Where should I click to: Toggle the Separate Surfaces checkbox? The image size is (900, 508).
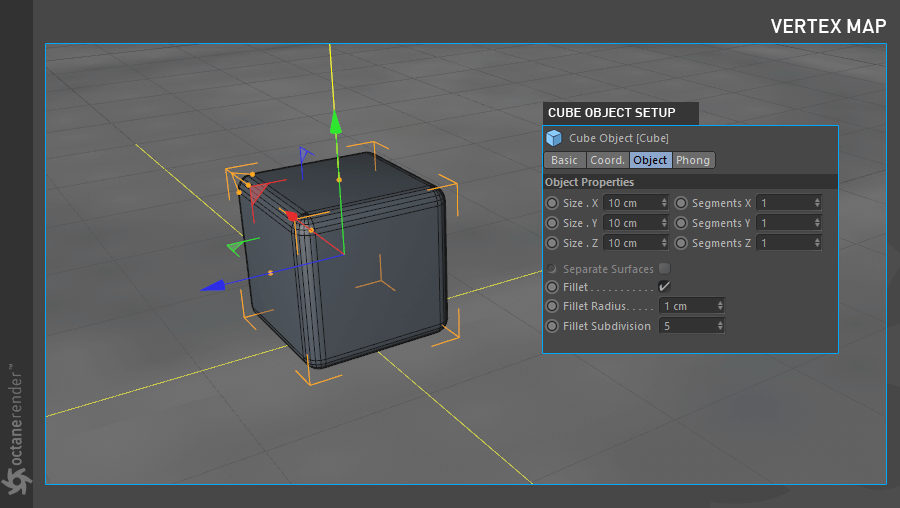pyautogui.click(x=664, y=269)
